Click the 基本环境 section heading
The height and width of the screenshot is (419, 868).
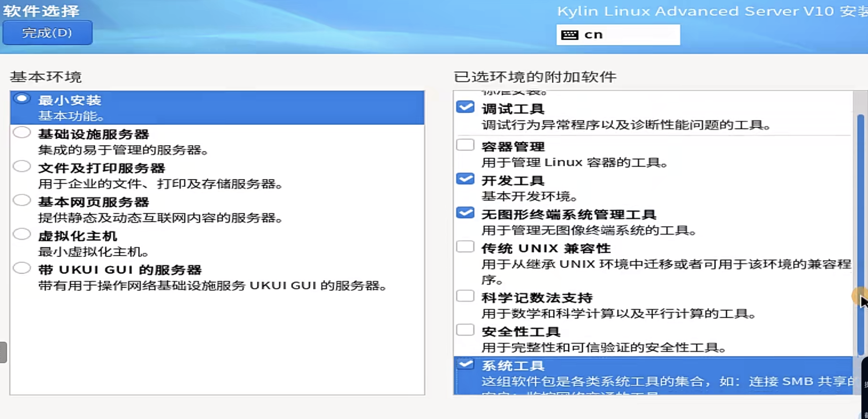pos(46,77)
